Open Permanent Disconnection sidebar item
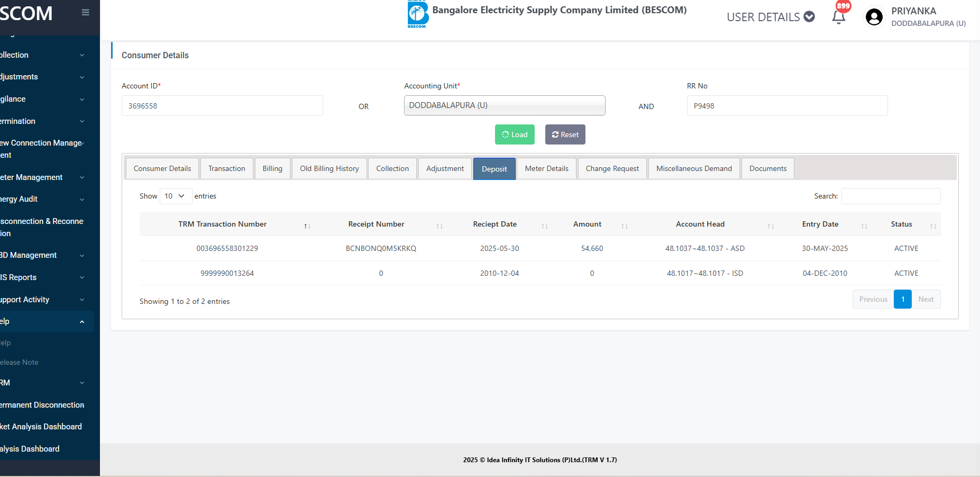This screenshot has width=980, height=477. tap(42, 405)
